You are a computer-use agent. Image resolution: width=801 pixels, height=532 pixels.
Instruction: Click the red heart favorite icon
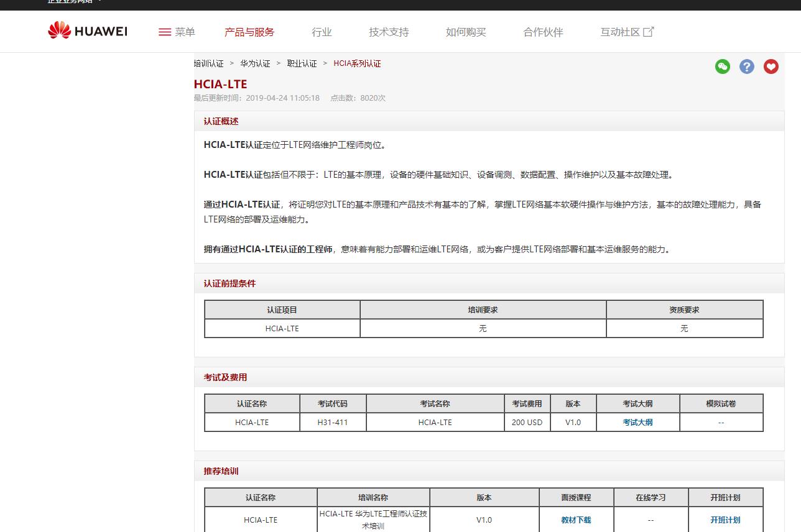coord(771,66)
